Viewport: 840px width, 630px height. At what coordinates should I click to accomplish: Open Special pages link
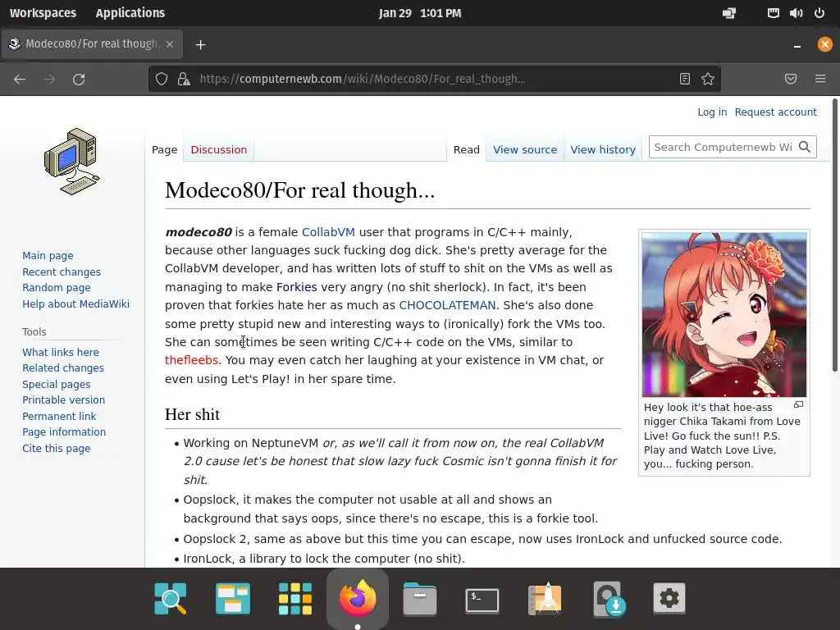click(57, 384)
